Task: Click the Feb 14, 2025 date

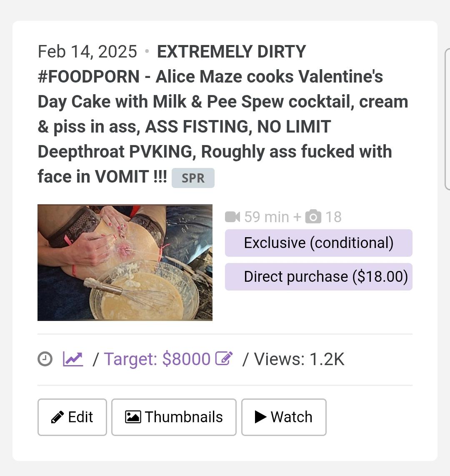Action: tap(87, 52)
